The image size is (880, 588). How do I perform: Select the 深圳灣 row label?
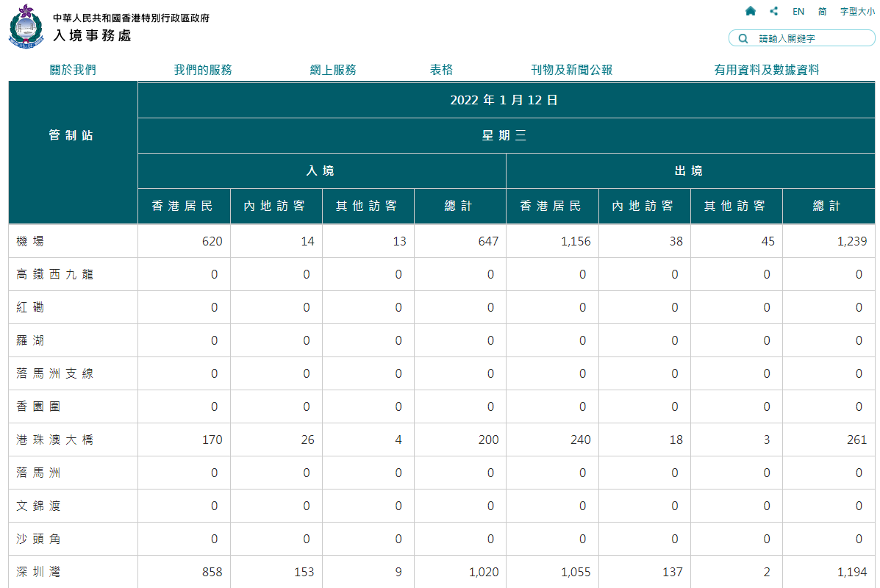pyautogui.click(x=38, y=572)
